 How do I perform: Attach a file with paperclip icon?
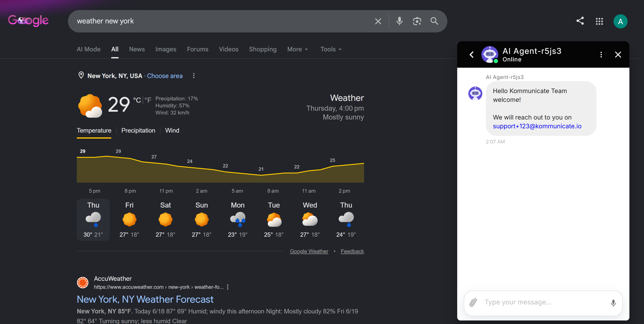click(x=473, y=302)
